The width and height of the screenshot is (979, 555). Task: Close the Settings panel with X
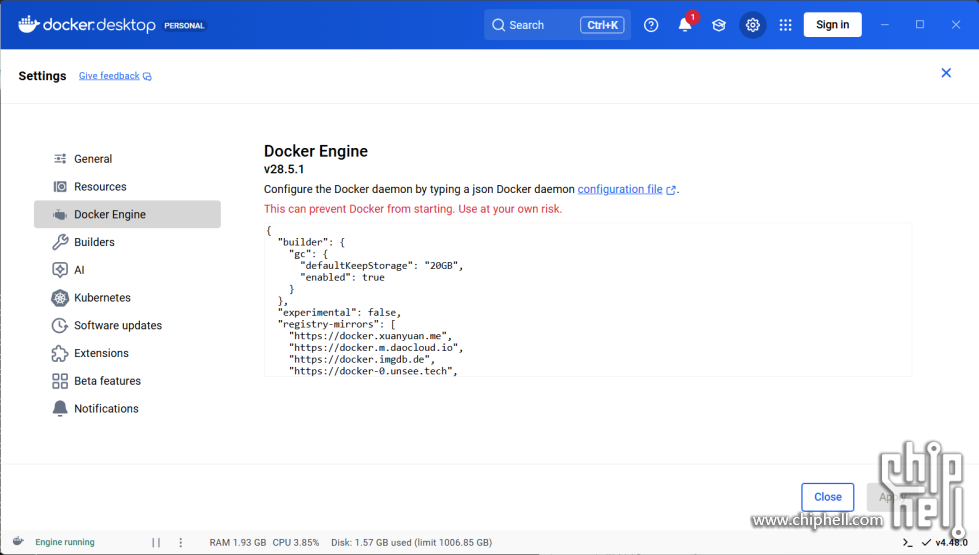pyautogui.click(x=946, y=73)
